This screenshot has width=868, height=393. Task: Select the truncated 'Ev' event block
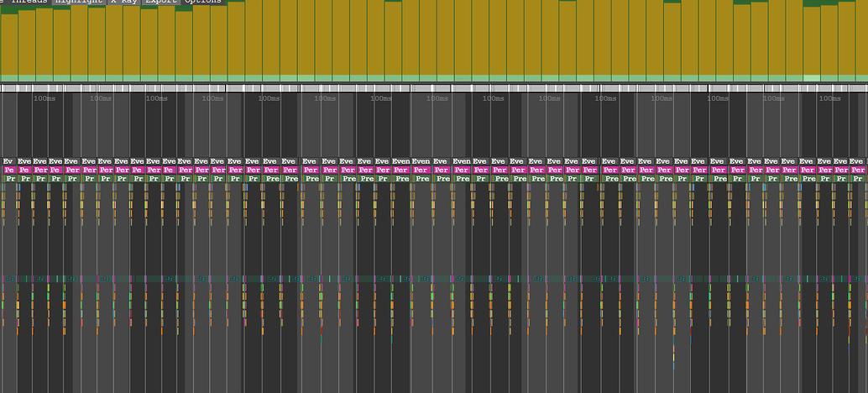pyautogui.click(x=8, y=161)
